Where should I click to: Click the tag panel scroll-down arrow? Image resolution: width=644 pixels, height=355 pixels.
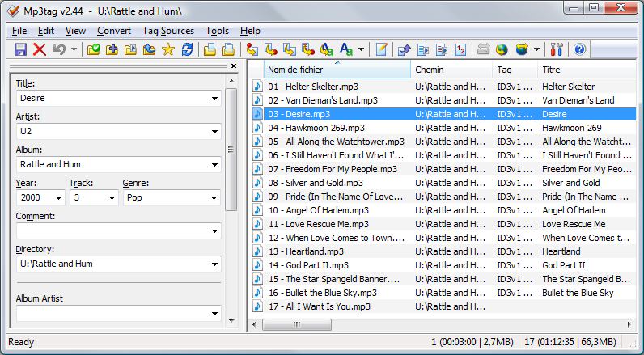[231, 321]
